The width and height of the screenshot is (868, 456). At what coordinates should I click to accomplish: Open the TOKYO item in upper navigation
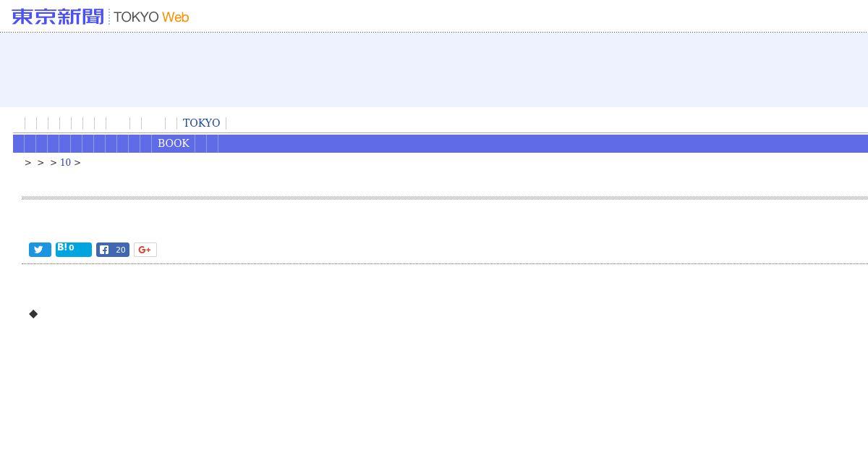pyautogui.click(x=201, y=123)
